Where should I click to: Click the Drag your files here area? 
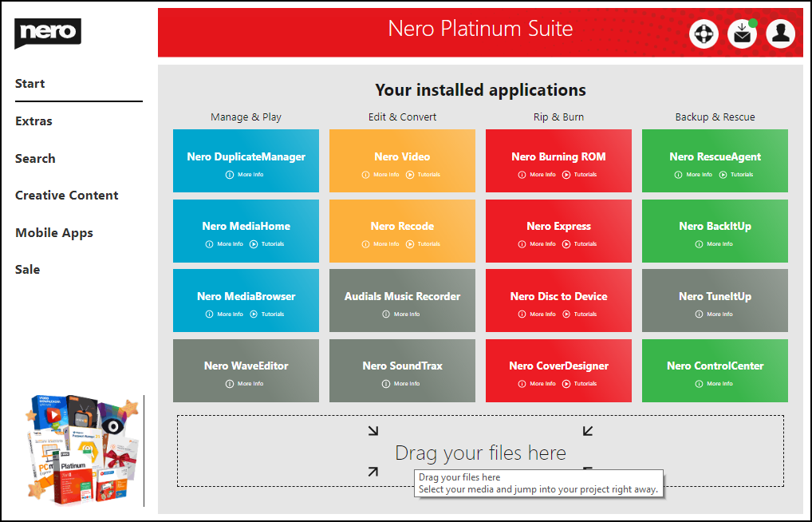tap(480, 451)
